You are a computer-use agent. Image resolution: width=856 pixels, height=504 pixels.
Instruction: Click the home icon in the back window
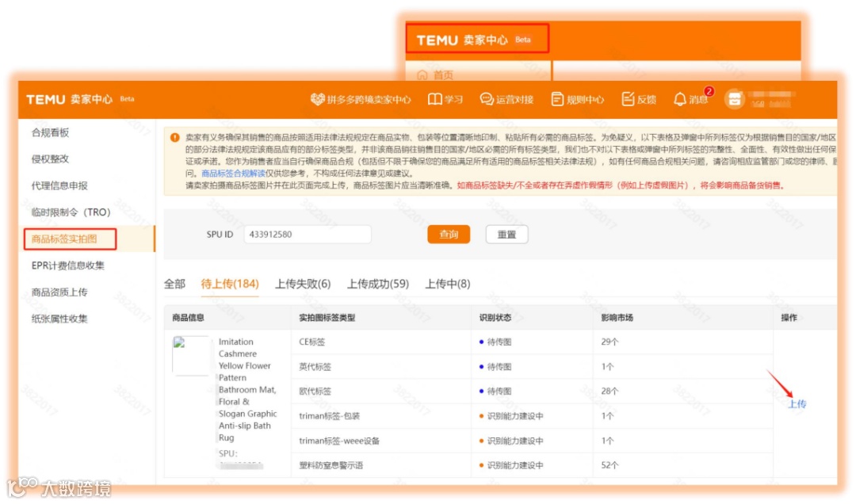(422, 74)
